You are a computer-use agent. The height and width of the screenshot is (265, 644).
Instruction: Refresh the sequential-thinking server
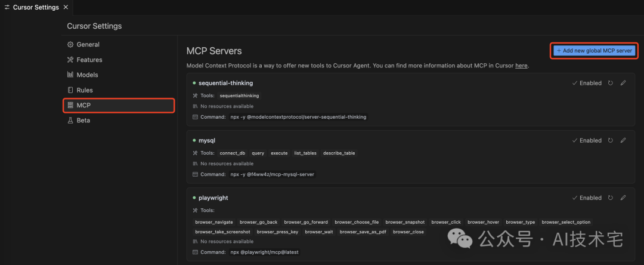point(611,83)
